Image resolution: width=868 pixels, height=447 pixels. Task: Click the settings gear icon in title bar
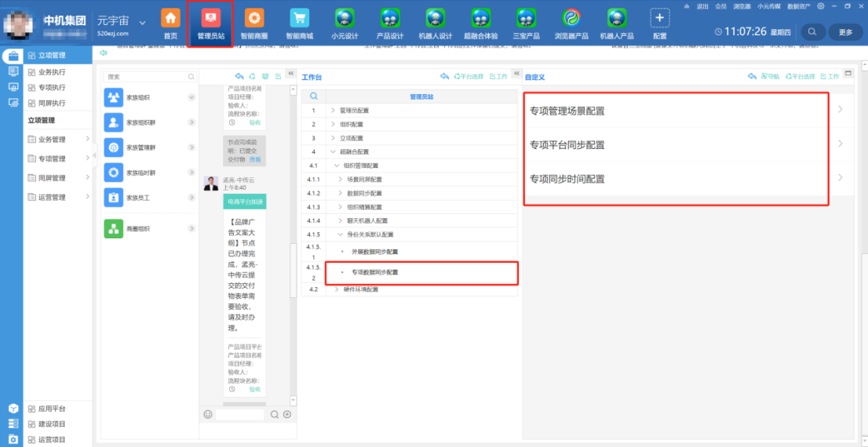[820, 5]
